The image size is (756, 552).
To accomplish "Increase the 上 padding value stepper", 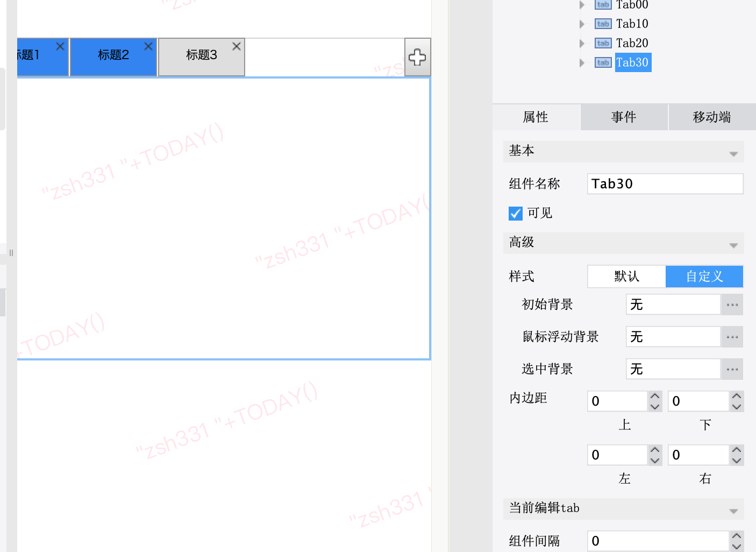I will click(655, 397).
